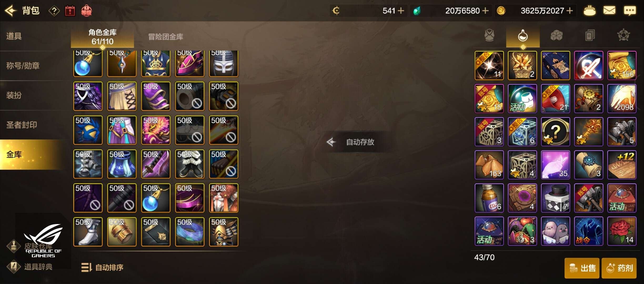Select the potion consumables category icon
The height and width of the screenshot is (284, 644).
(x=523, y=36)
